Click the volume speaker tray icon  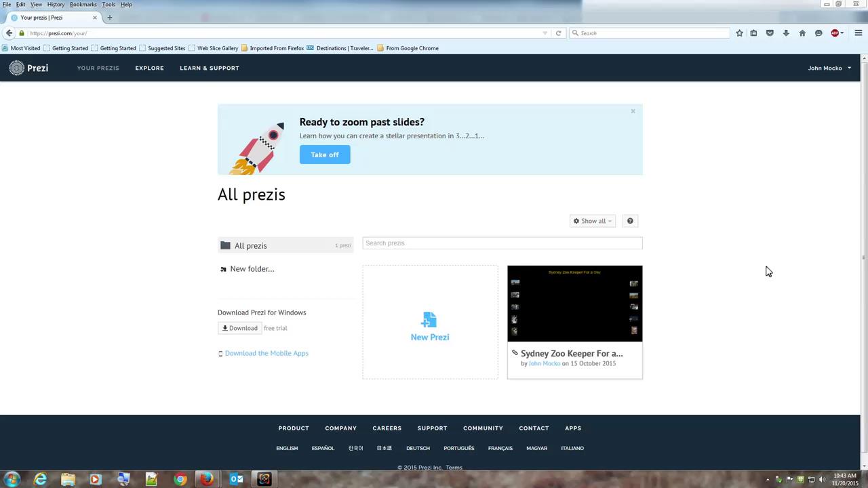coord(823,480)
